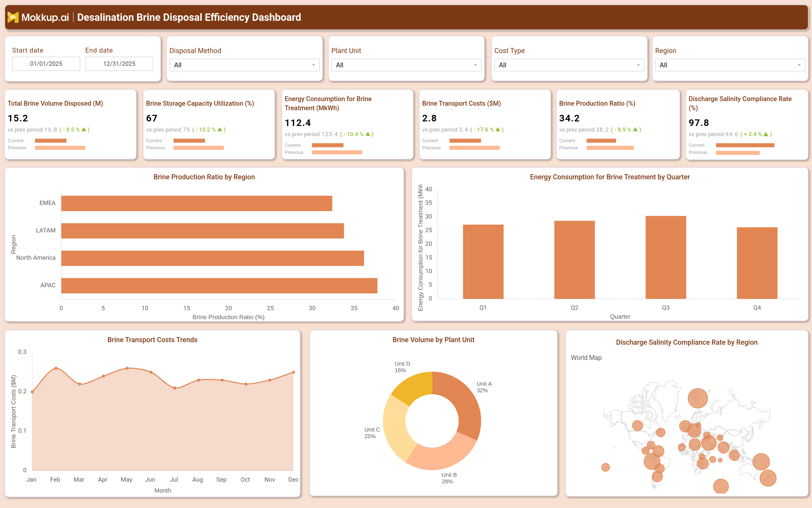Click the Feb data point on transport costs line
The width and height of the screenshot is (812, 508).
(56, 368)
